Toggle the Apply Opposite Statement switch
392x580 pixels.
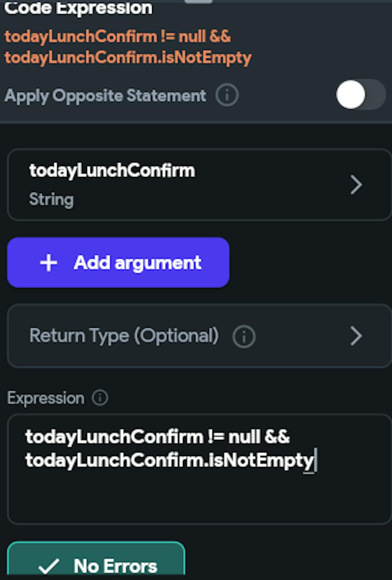[360, 95]
